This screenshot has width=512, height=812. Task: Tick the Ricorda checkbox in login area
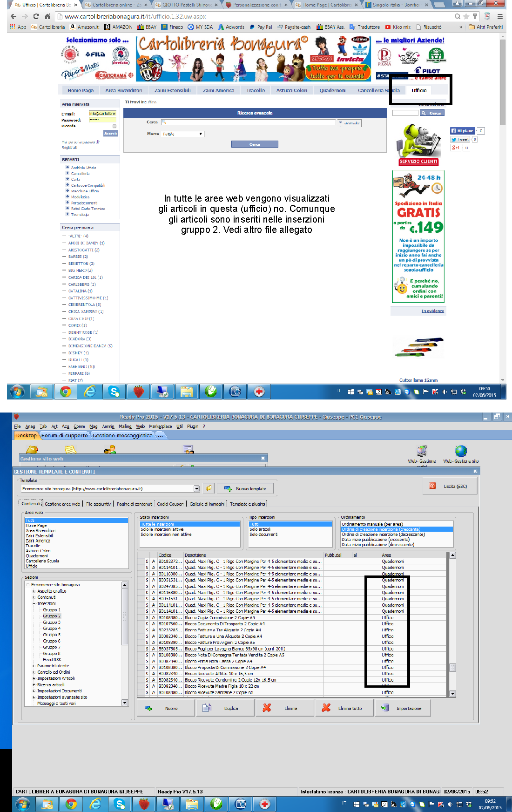click(115, 126)
